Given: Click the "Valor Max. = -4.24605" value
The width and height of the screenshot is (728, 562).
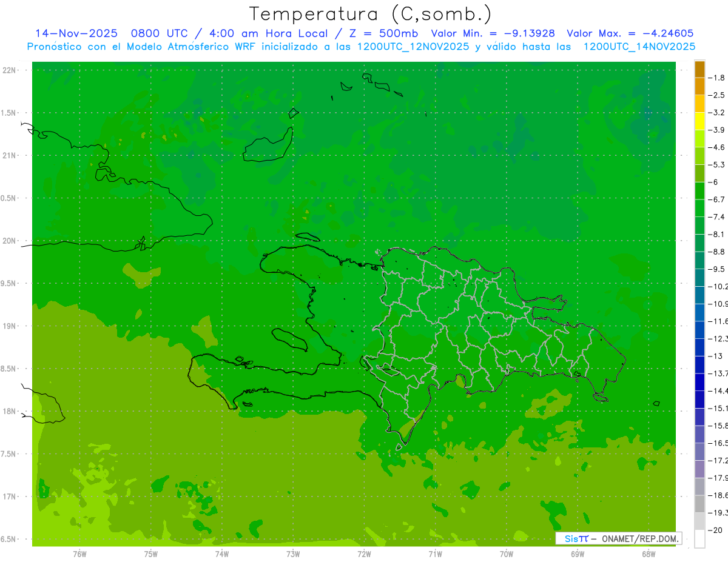Looking at the screenshot, I should (x=630, y=33).
